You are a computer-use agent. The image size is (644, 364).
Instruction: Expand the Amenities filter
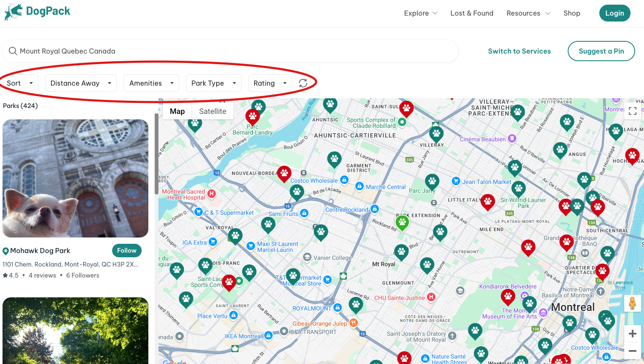tap(151, 83)
